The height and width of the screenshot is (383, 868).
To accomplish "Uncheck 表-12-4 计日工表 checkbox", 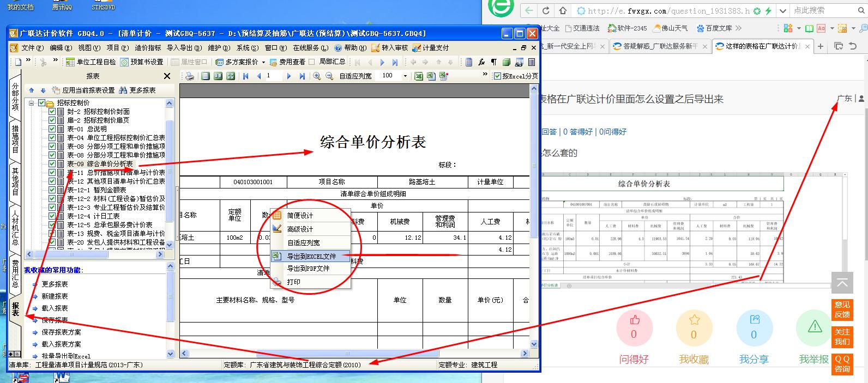I will coord(52,216).
